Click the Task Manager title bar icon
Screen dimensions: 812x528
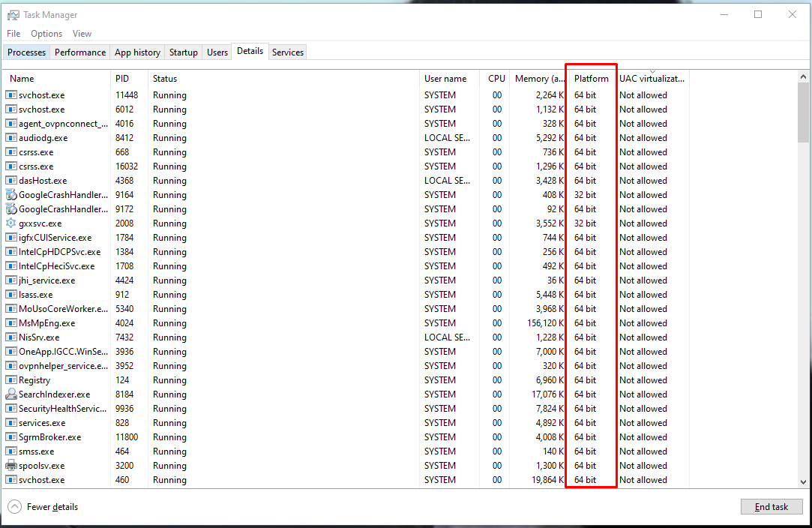13,15
